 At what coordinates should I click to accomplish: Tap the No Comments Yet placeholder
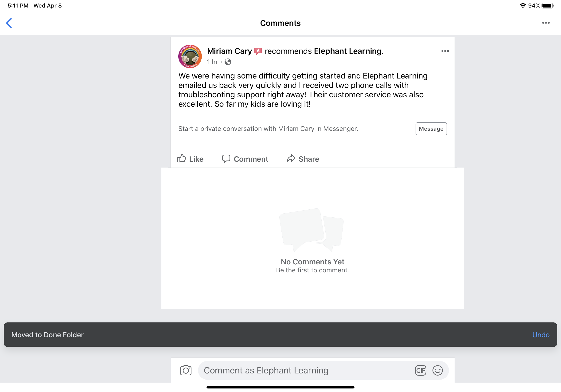pos(312,262)
